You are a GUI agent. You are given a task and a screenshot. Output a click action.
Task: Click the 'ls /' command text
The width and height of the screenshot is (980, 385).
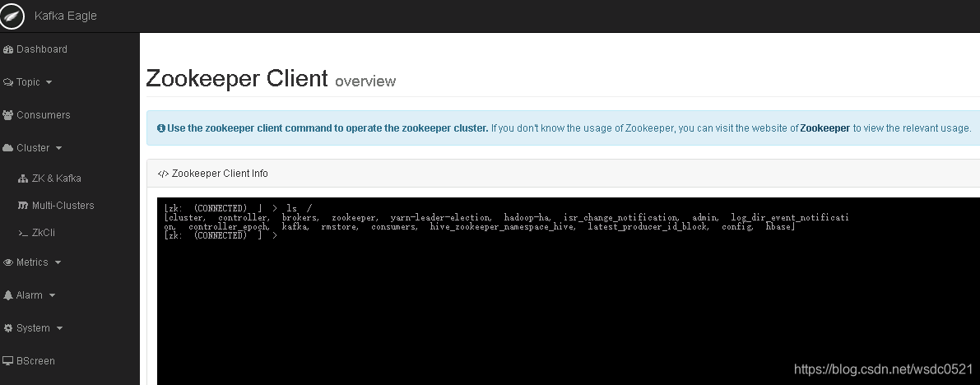(299, 208)
